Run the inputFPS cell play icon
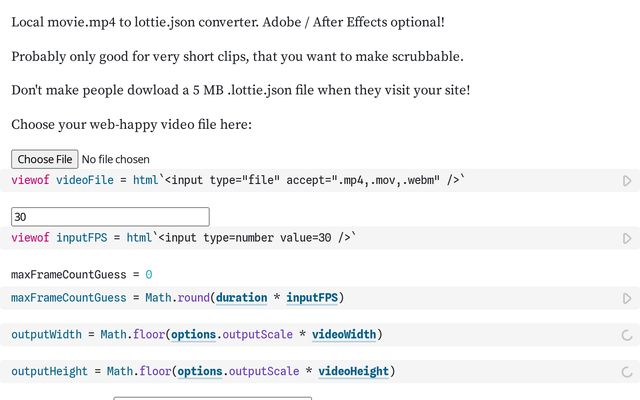The image size is (640, 400). click(x=627, y=239)
